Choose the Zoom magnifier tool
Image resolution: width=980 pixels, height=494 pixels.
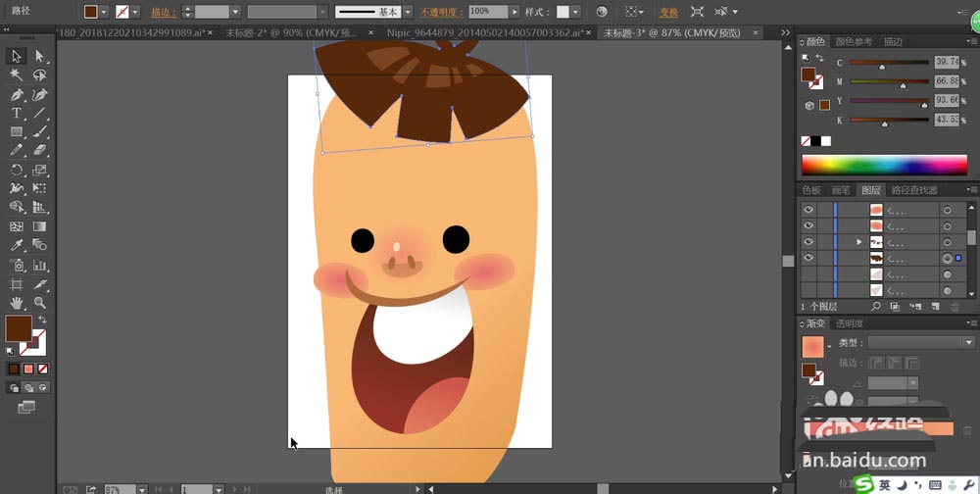coord(40,303)
